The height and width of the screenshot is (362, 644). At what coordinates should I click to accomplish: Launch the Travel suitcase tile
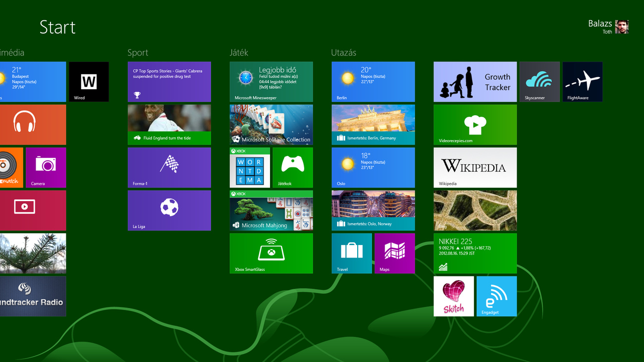point(352,253)
